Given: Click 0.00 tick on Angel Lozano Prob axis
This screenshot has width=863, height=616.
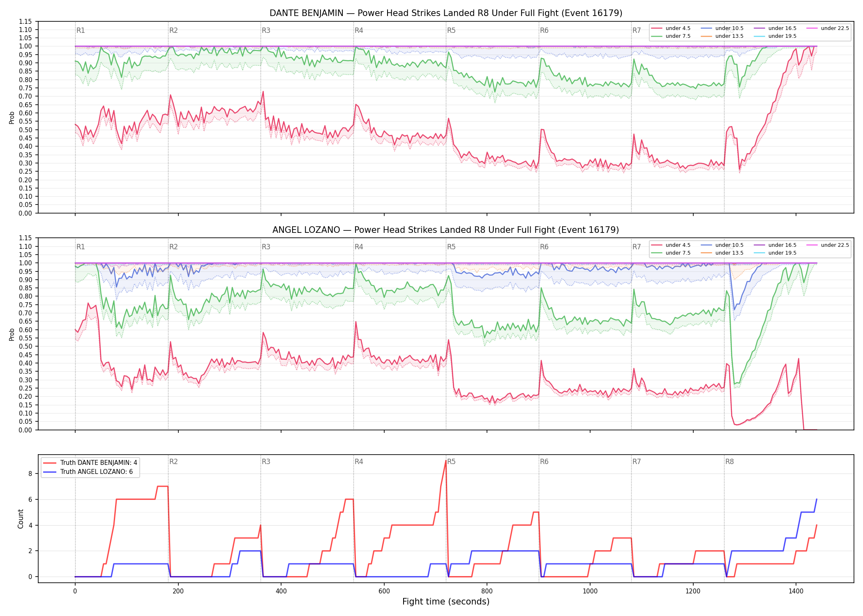Looking at the screenshot, I should [25, 430].
